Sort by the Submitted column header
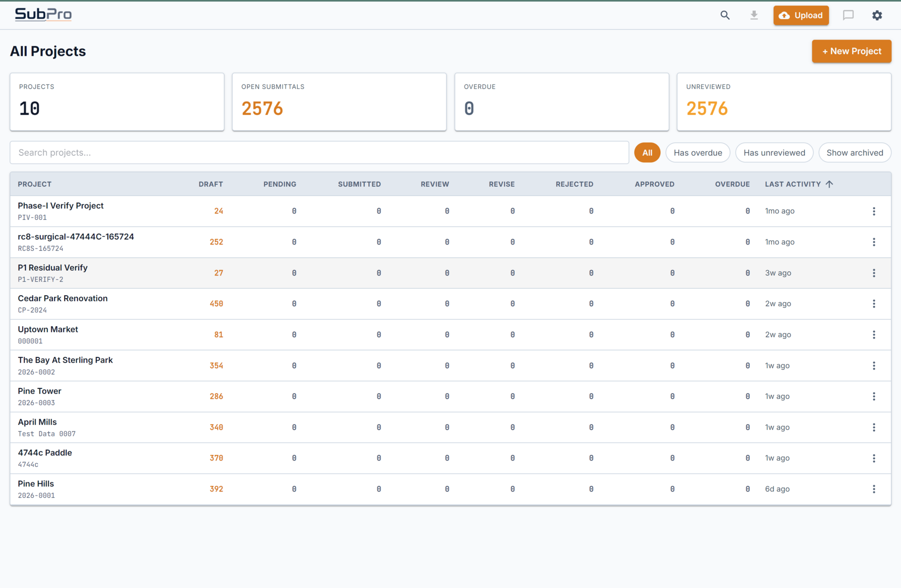This screenshot has width=901, height=588. pos(359,184)
